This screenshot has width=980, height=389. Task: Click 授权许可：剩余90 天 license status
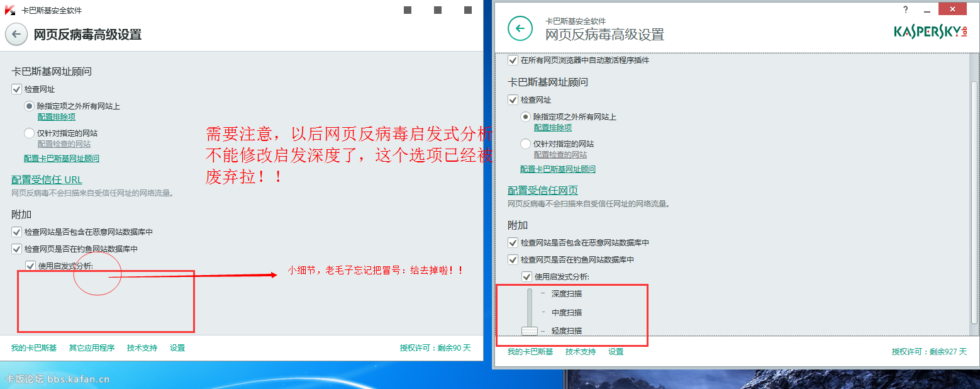coord(435,348)
